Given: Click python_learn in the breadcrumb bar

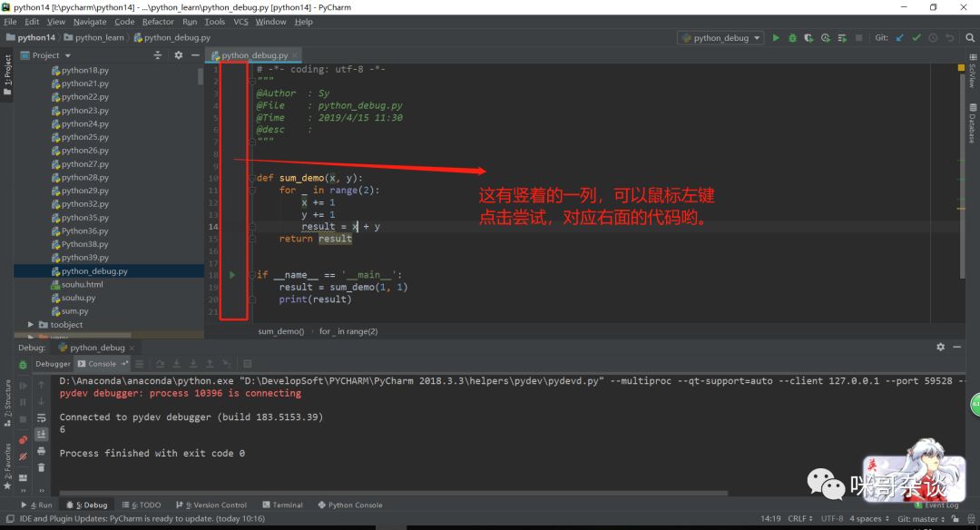Looking at the screenshot, I should [93, 37].
